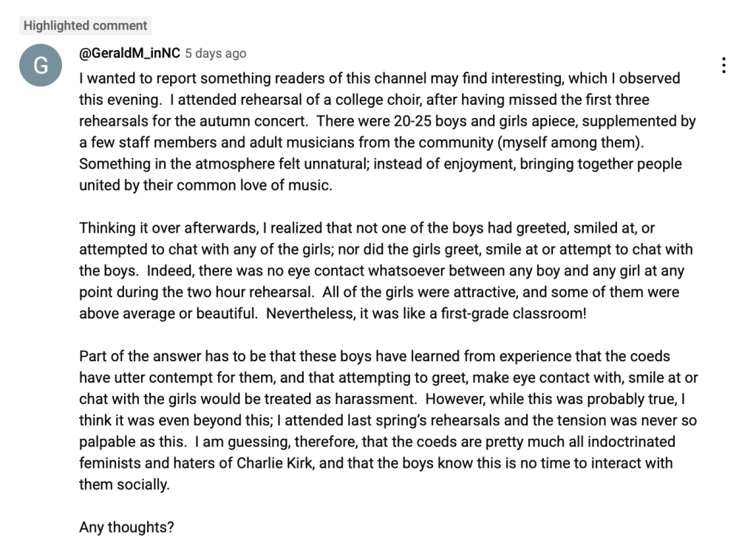756x543 pixels.
Task: Open the three-dot comment options menu
Action: 723,65
